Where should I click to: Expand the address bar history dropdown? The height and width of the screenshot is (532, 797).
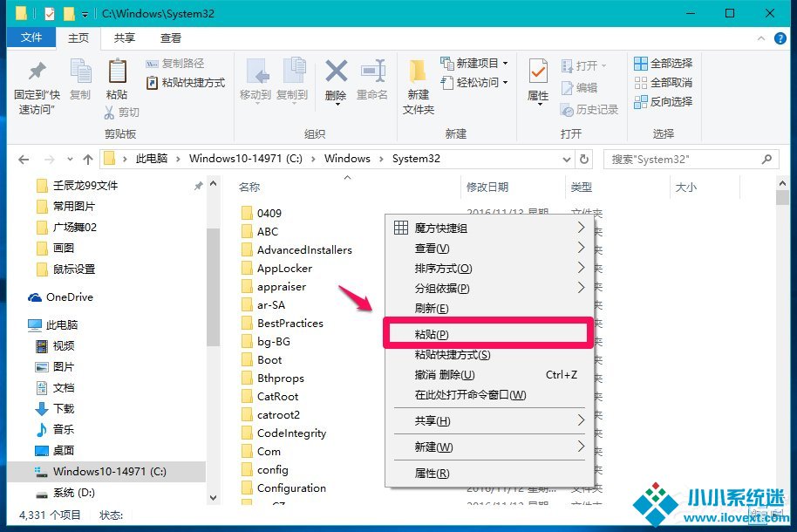(567, 160)
